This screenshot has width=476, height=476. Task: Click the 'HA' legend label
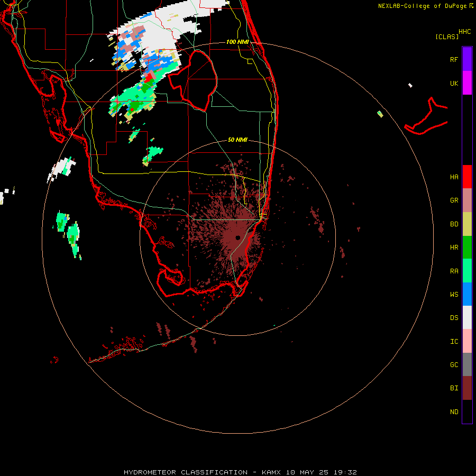coord(454,177)
